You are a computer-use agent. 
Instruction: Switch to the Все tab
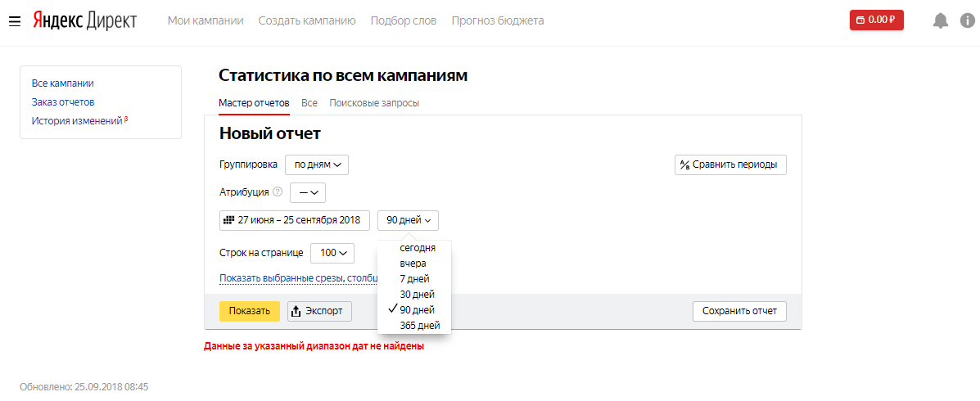[x=309, y=103]
